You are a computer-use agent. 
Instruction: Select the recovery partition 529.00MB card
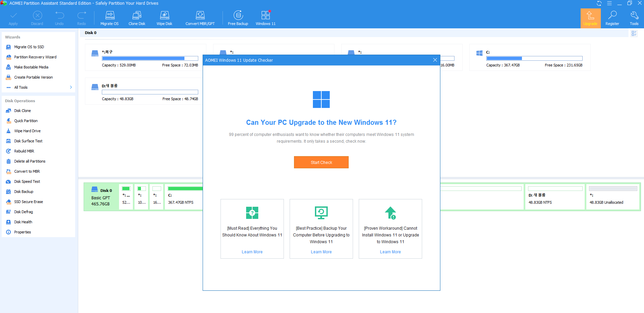click(145, 57)
